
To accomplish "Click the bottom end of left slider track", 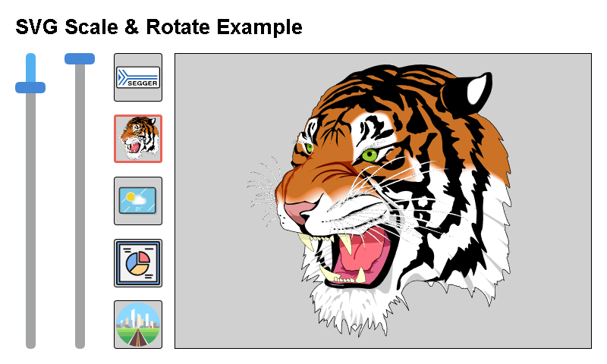I will coord(30,343).
